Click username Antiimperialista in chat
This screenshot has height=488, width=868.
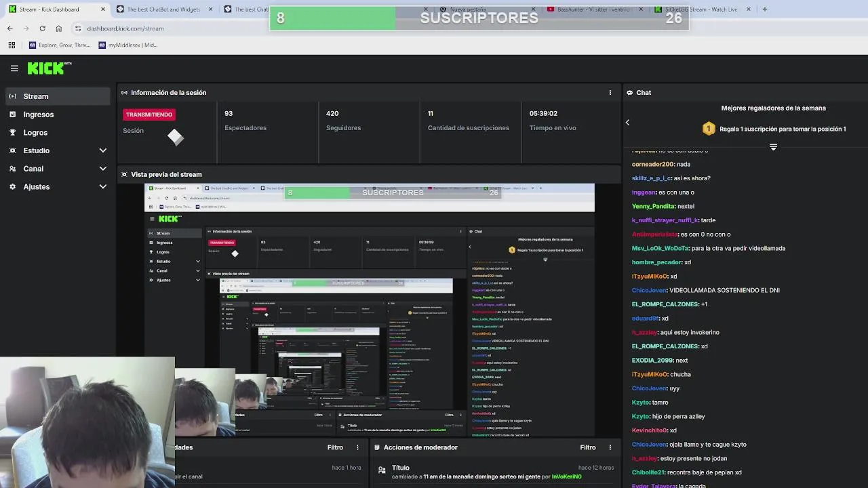655,235
